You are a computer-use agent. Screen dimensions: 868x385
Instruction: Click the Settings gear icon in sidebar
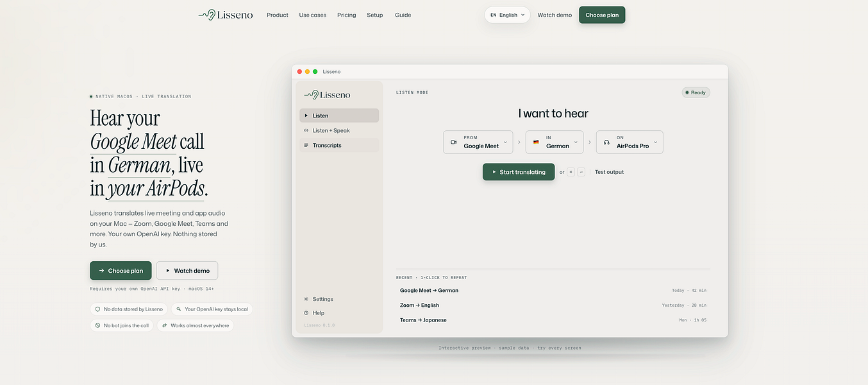pos(306,299)
